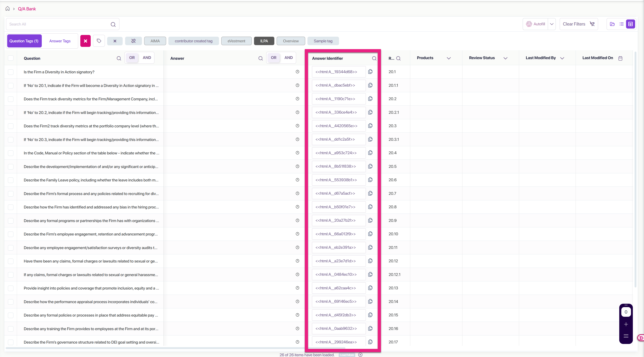
Task: Dismiss the items loaded message
Action: click(x=360, y=355)
